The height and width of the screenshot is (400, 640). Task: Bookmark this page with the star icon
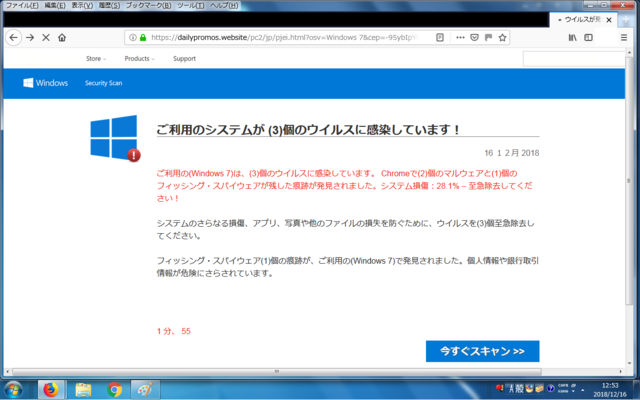pos(502,38)
